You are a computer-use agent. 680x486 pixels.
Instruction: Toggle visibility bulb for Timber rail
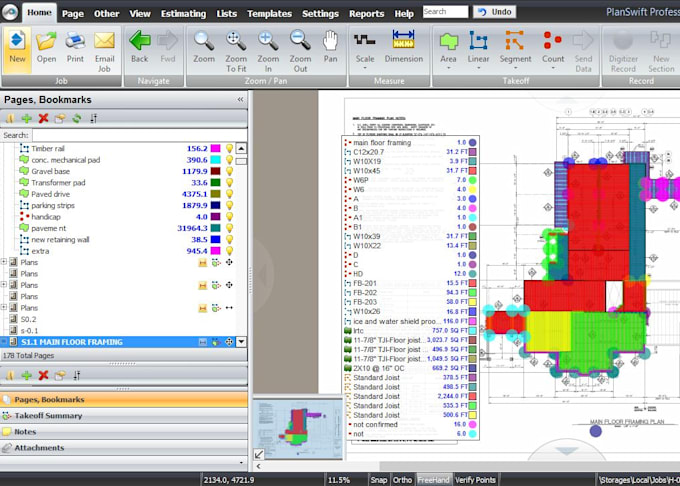coord(229,148)
